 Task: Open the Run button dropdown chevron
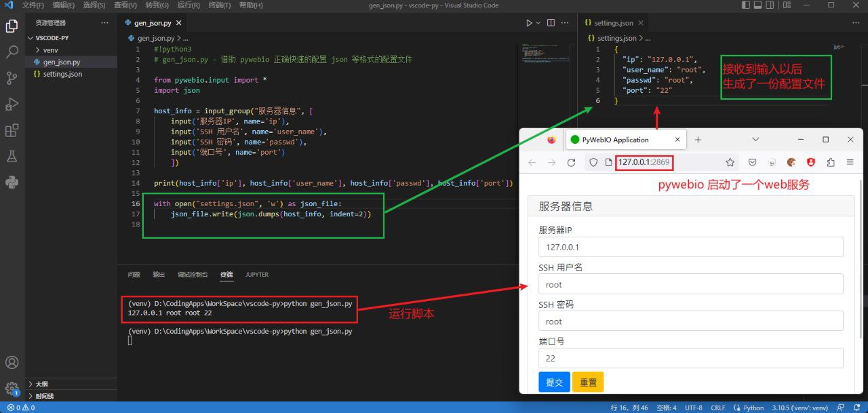(538, 22)
